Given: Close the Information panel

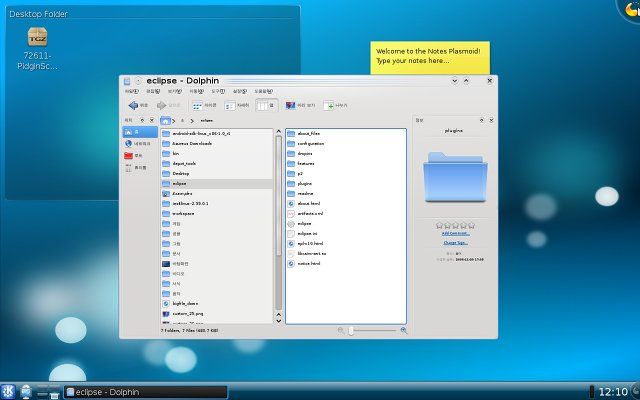Looking at the screenshot, I should [x=491, y=120].
